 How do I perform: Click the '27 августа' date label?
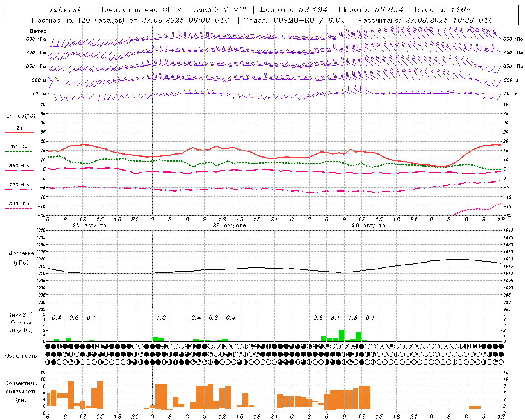pyautogui.click(x=90, y=226)
